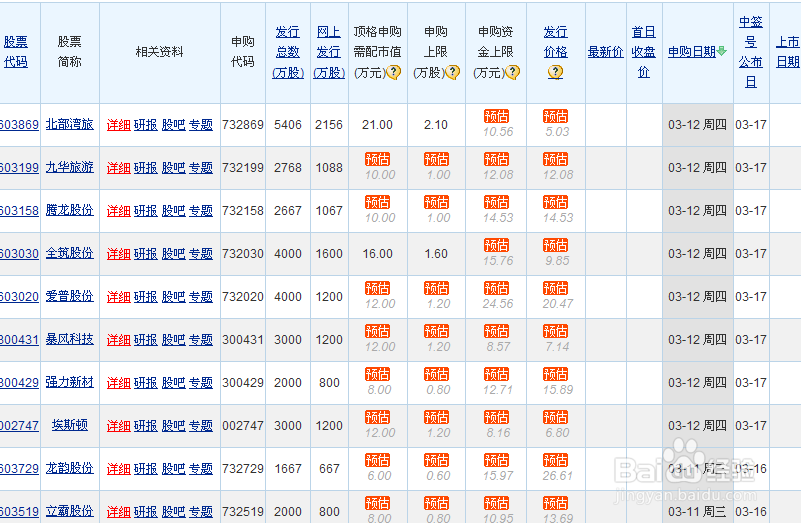Image resolution: width=801 pixels, height=523 pixels.
Task: Open stock code 603030 link
Action: pyautogui.click(x=19, y=253)
